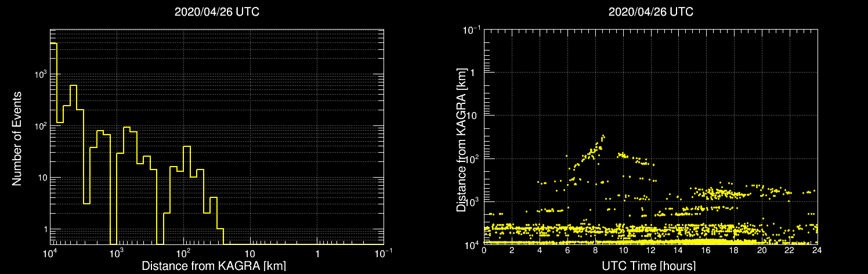Click the 6 hour tick label on time axis
The height and width of the screenshot is (274, 868).
tap(567, 250)
